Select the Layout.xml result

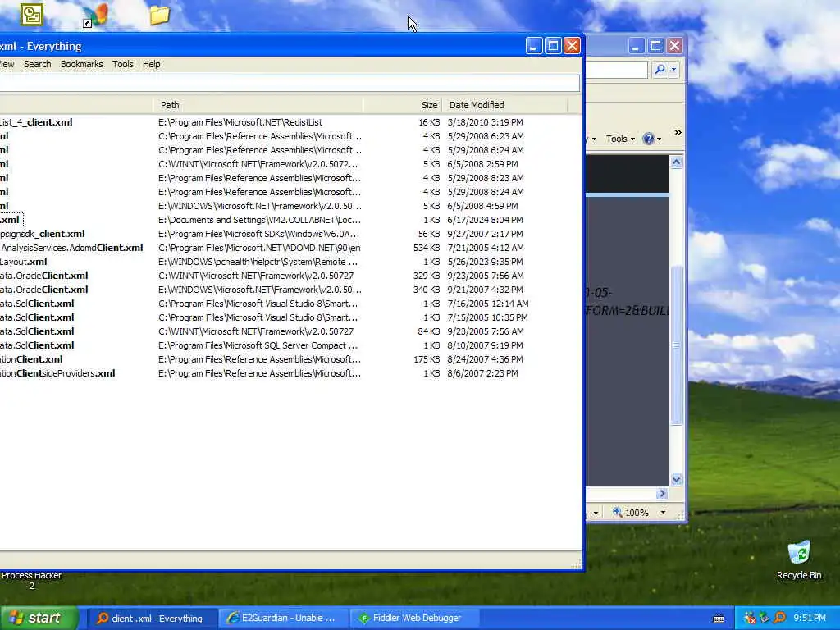24,262
